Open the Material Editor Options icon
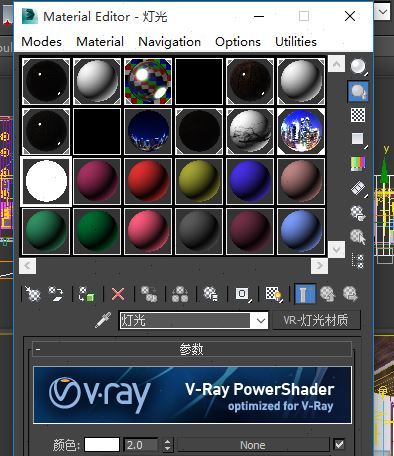The image size is (394, 456). 358,213
